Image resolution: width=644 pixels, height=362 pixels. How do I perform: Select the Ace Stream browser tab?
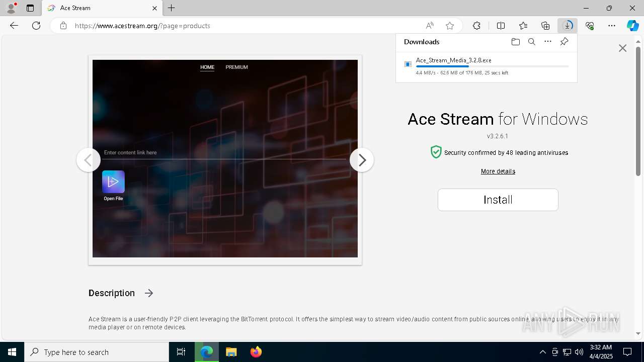(x=102, y=8)
